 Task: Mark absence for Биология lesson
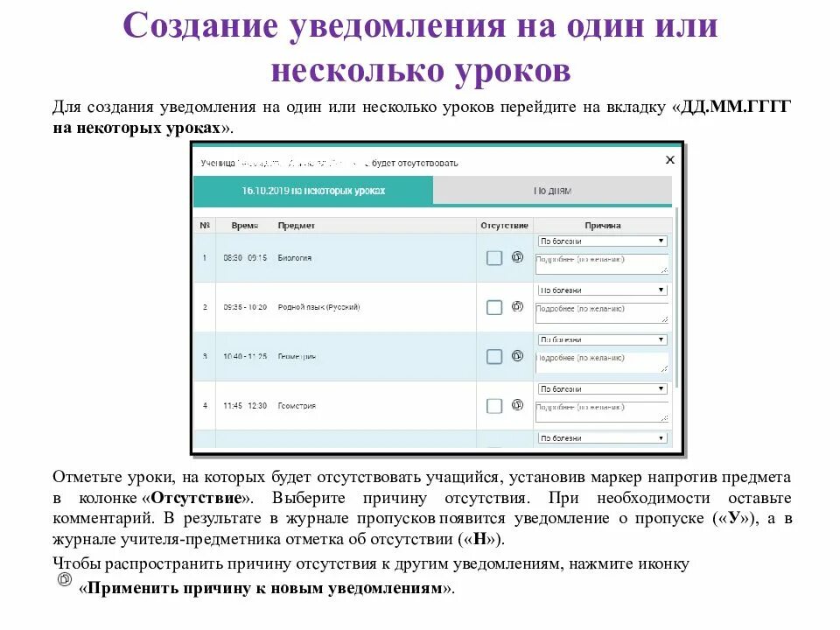493,257
